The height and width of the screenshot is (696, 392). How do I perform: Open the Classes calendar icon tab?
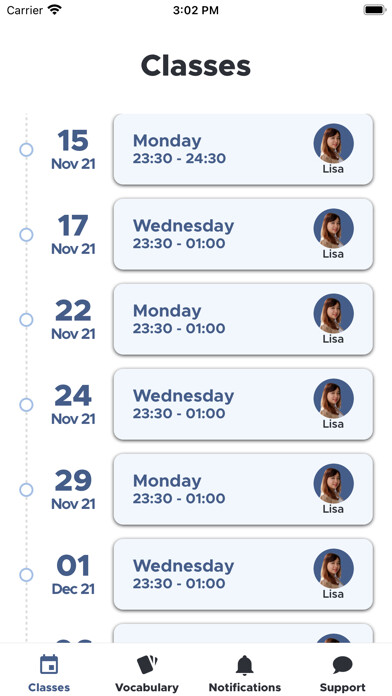pyautogui.click(x=49, y=665)
